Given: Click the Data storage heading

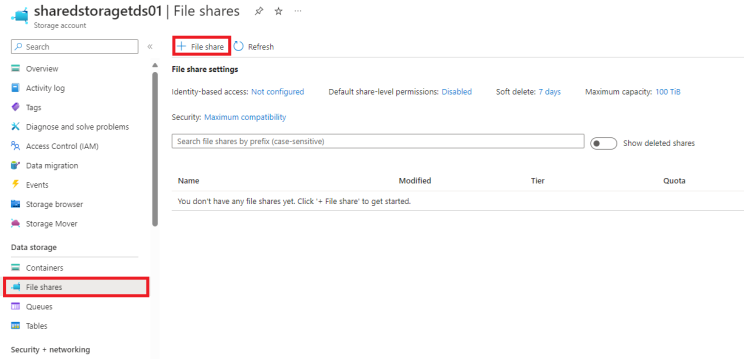Looking at the screenshot, I should (x=34, y=247).
